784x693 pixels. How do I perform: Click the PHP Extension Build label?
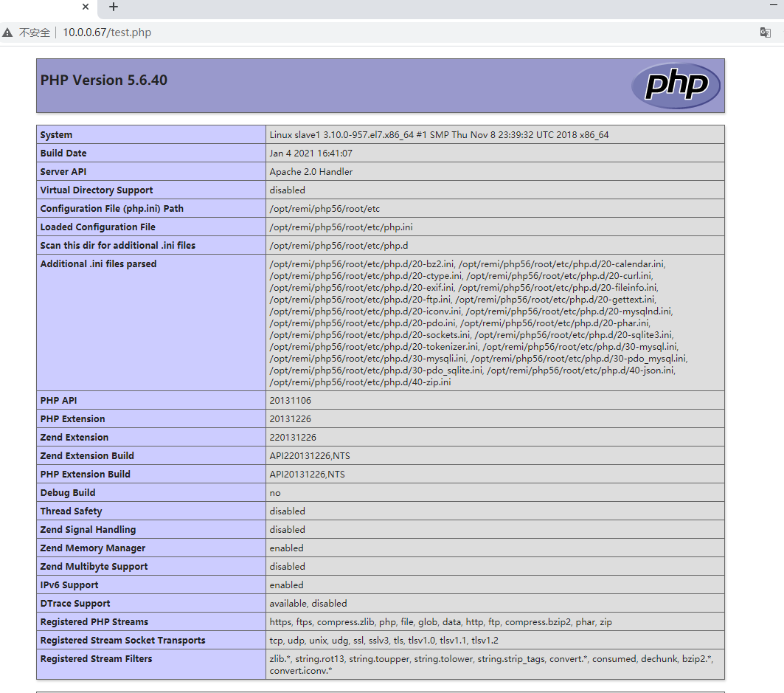pyautogui.click(x=85, y=475)
